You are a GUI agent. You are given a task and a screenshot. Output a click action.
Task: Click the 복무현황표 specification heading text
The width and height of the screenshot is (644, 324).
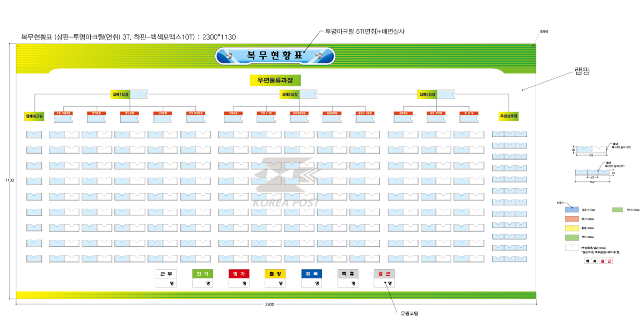tap(128, 37)
